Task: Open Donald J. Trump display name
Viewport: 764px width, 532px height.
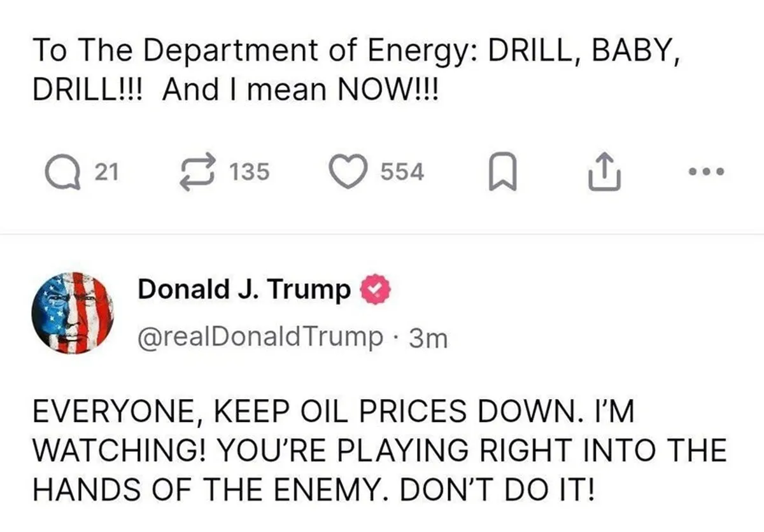Action: [244, 290]
